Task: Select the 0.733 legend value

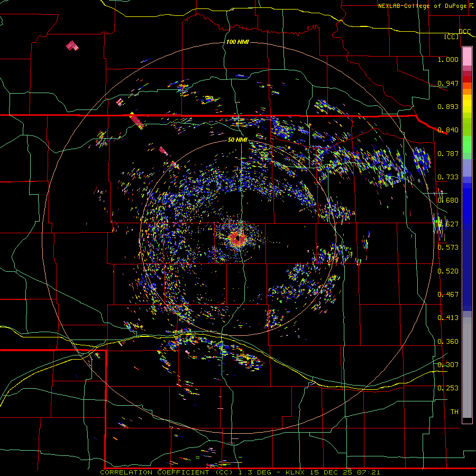Action: point(448,177)
